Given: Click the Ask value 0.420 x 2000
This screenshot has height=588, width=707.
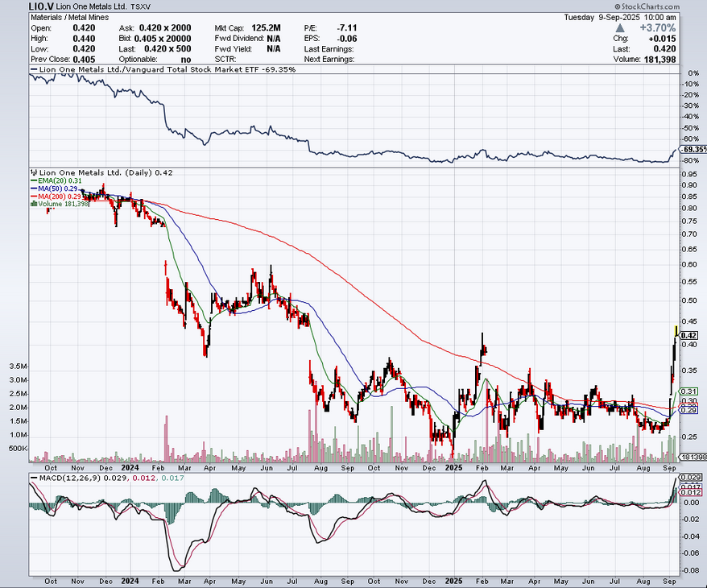Looking at the screenshot, I should pyautogui.click(x=165, y=28).
